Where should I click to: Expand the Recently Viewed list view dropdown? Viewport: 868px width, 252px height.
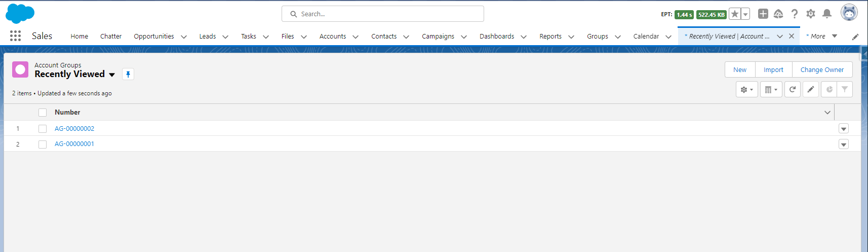tap(112, 75)
